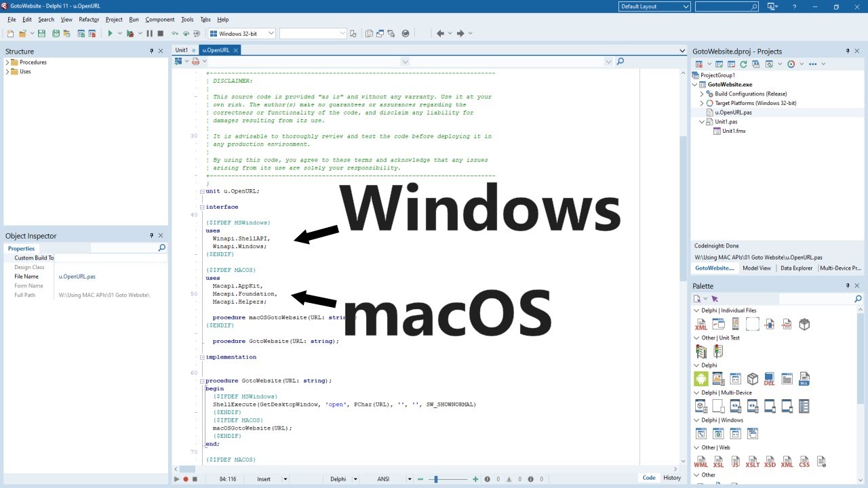
Task: Expand Build Configurations (Release) node
Action: [x=702, y=94]
